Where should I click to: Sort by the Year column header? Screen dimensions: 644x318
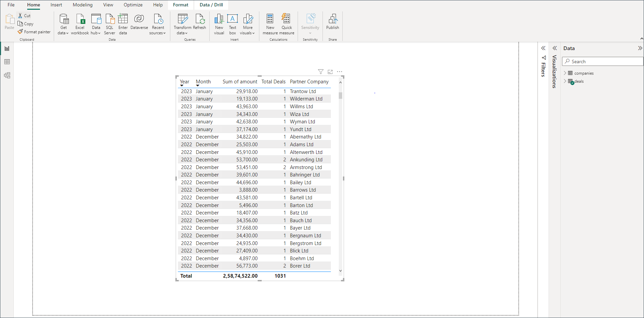point(184,82)
